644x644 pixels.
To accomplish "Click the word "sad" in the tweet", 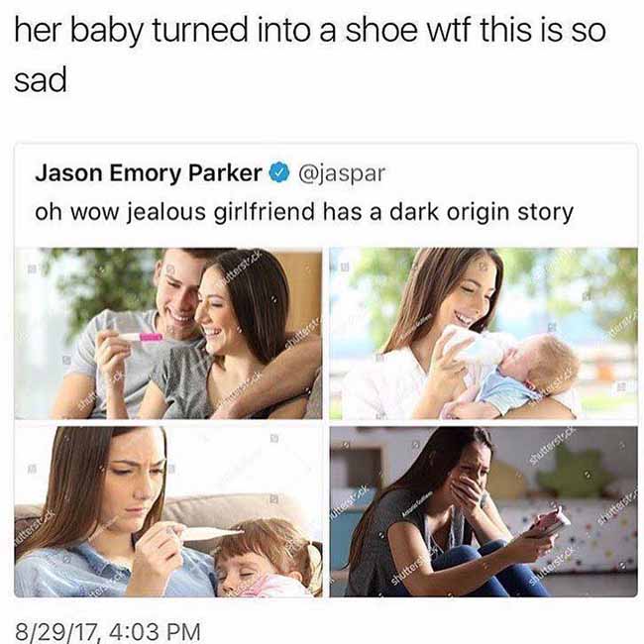I will [41, 79].
